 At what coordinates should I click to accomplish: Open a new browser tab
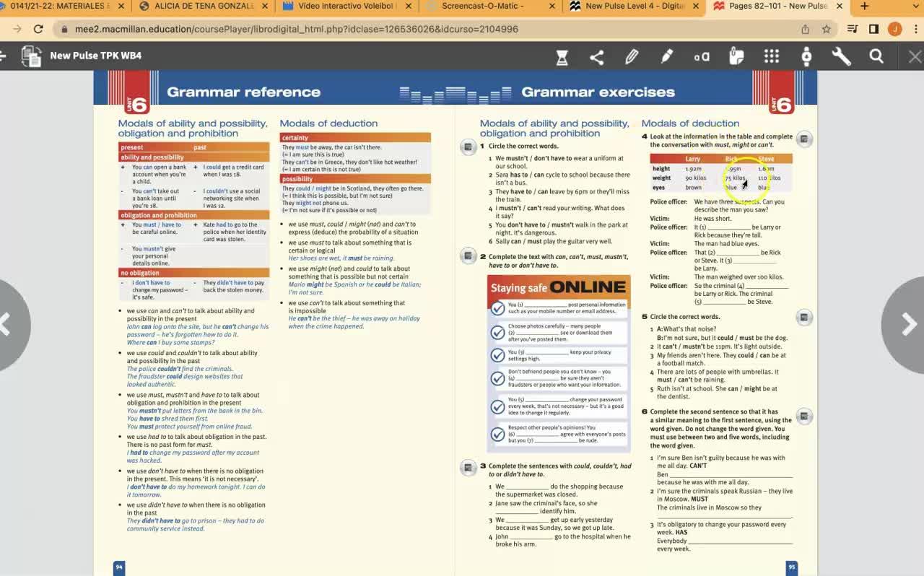point(864,6)
